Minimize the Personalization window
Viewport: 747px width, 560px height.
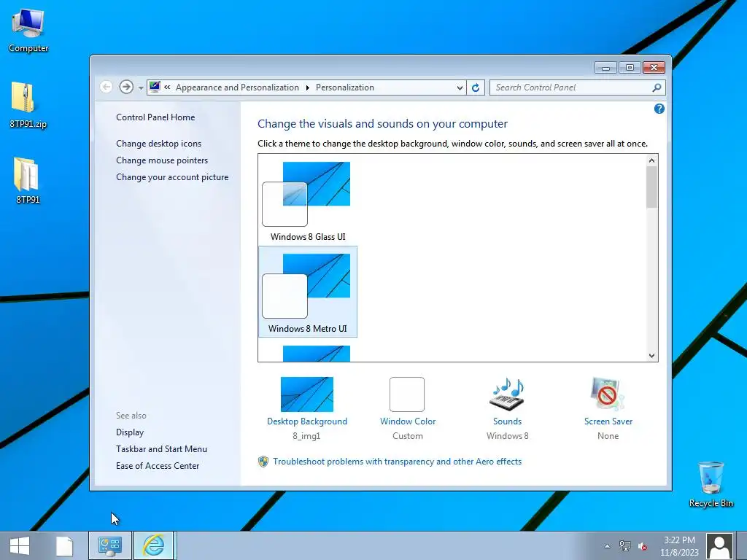605,68
